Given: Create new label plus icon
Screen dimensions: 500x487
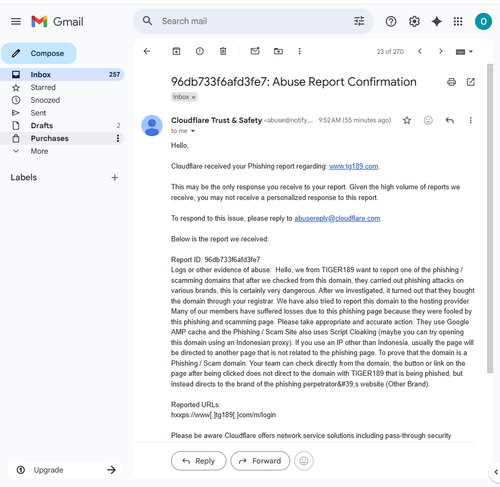Looking at the screenshot, I should coord(115,178).
